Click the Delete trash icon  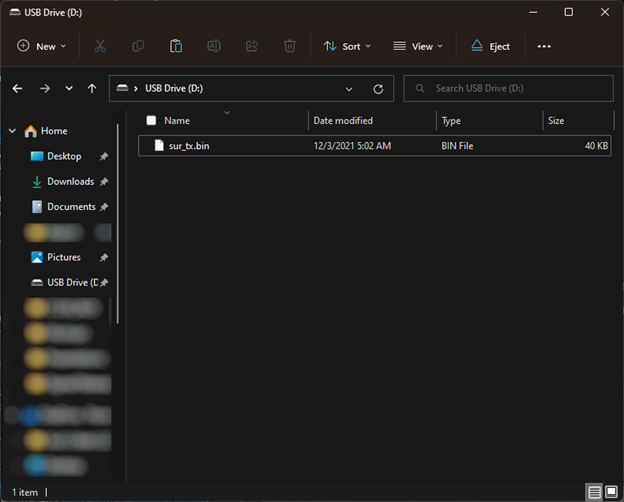click(x=290, y=46)
